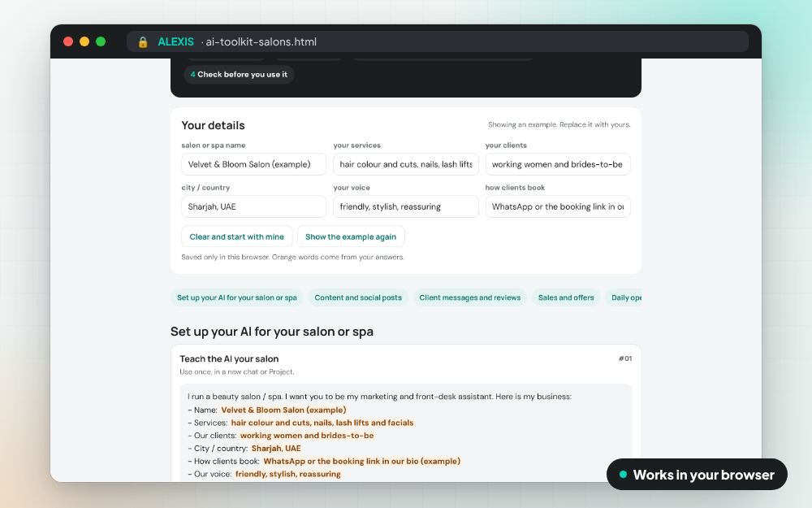Click the 'how clients book' field label
Viewport: 812px width, 508px height.
(x=515, y=187)
